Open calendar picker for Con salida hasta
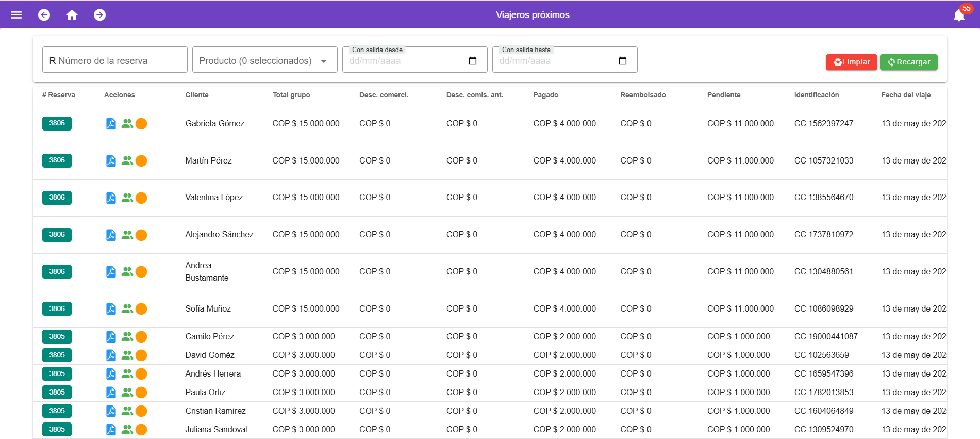Viewport: 980px width, 439px height. coord(623,61)
